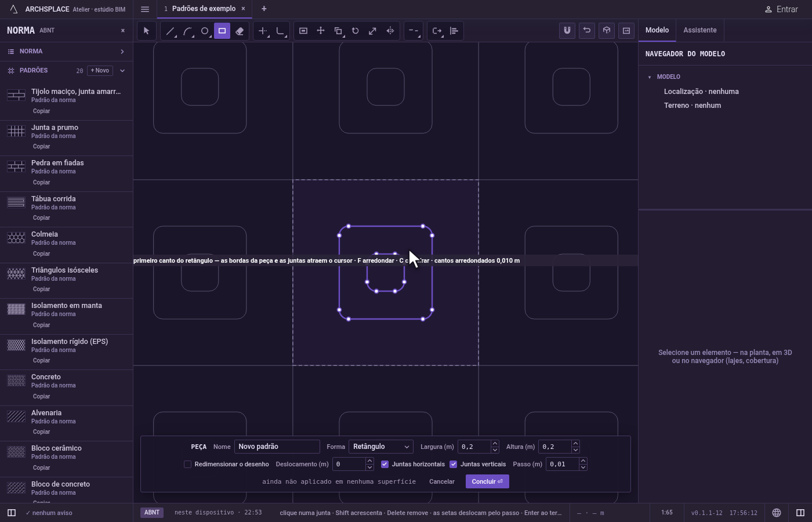The image size is (812, 522).
Task: Decrease the Passo value stepper
Action: tap(583, 467)
